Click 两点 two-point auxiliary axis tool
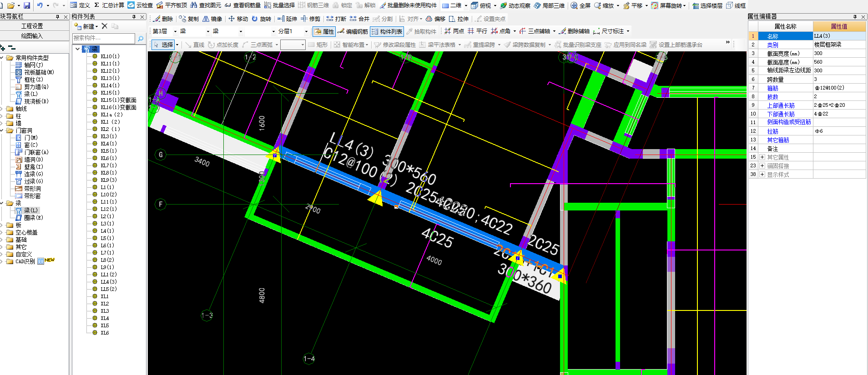The width and height of the screenshot is (868, 375). click(x=454, y=31)
